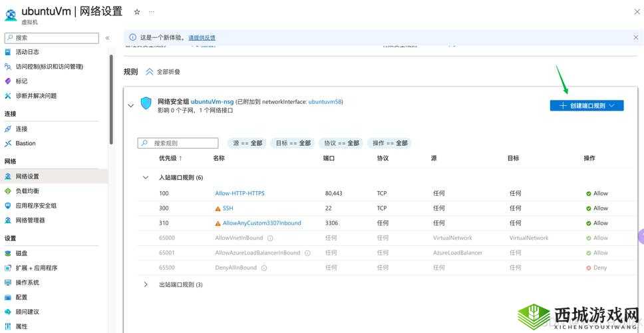
Task: Click the 网络管理器 icon
Action: pos(8,220)
